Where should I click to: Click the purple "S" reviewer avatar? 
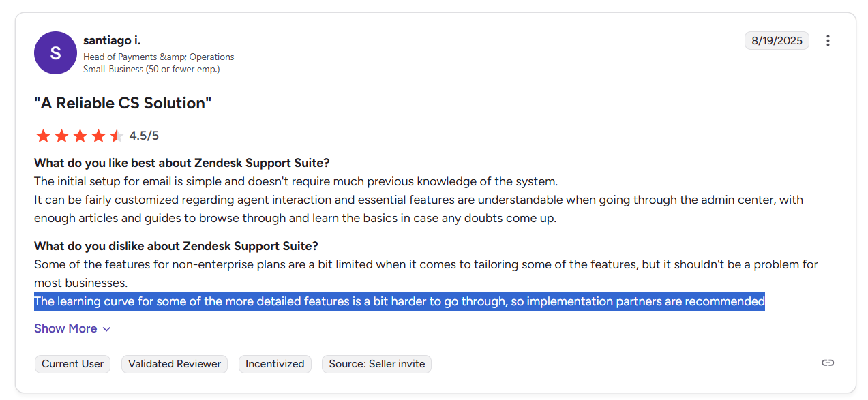(x=55, y=52)
